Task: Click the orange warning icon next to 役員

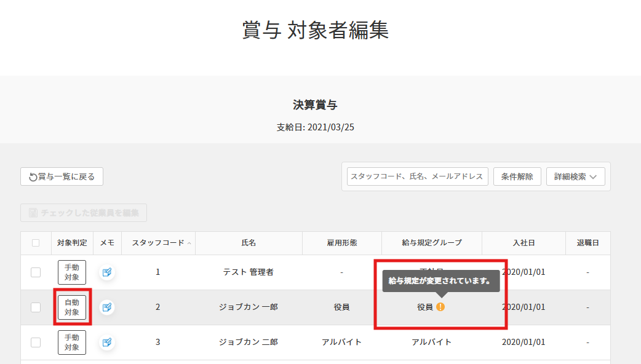Action: click(441, 307)
